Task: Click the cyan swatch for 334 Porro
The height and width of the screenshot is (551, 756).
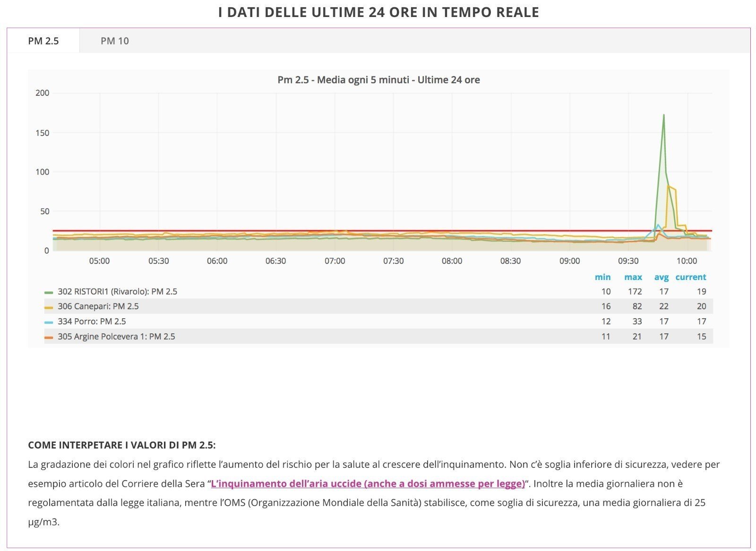Action: [49, 322]
